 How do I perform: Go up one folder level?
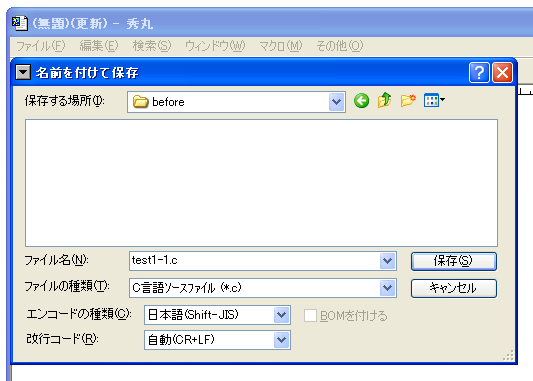(384, 100)
